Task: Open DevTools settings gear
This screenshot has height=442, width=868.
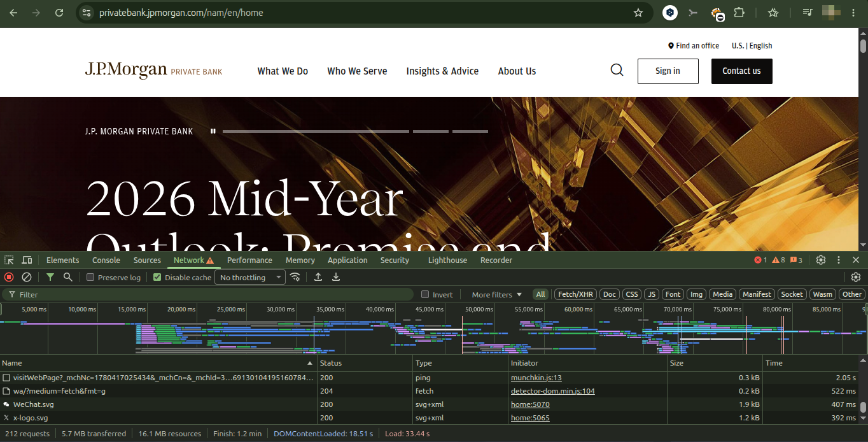Action: click(821, 260)
